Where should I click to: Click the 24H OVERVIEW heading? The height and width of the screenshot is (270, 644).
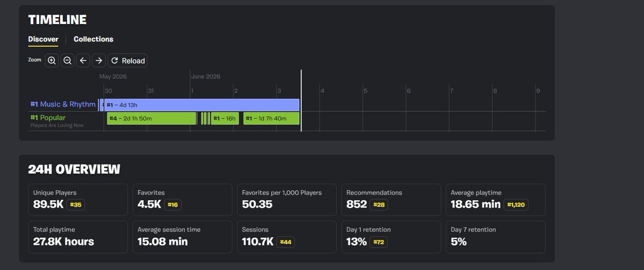point(74,169)
